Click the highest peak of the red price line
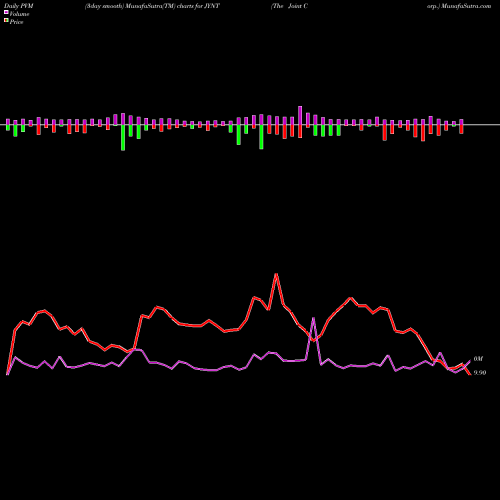500x500 pixels. point(276,275)
